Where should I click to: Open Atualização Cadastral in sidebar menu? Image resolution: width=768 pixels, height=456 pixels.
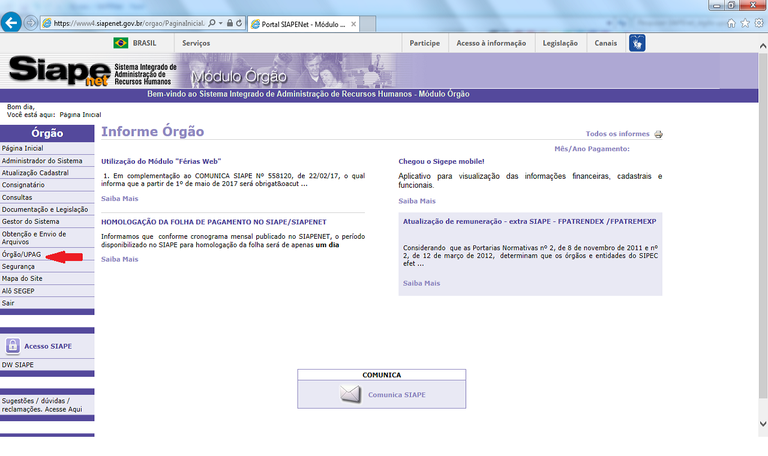[35, 172]
